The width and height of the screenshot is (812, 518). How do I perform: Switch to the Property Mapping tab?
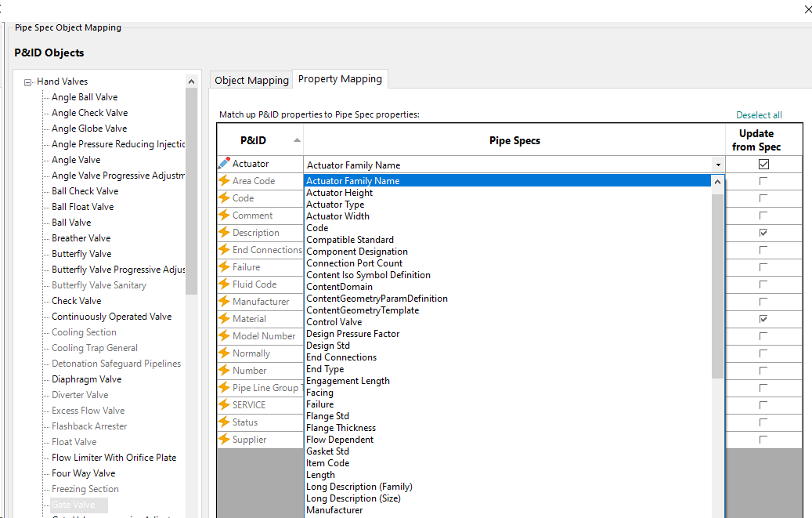click(x=340, y=78)
